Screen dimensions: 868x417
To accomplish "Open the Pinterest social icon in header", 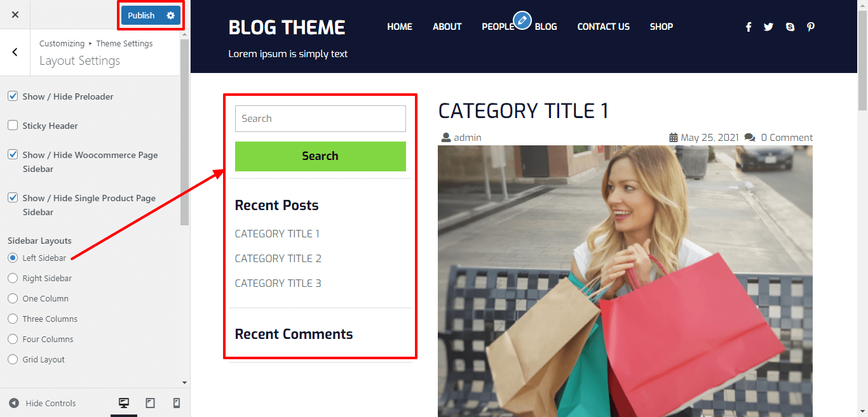I will point(811,27).
